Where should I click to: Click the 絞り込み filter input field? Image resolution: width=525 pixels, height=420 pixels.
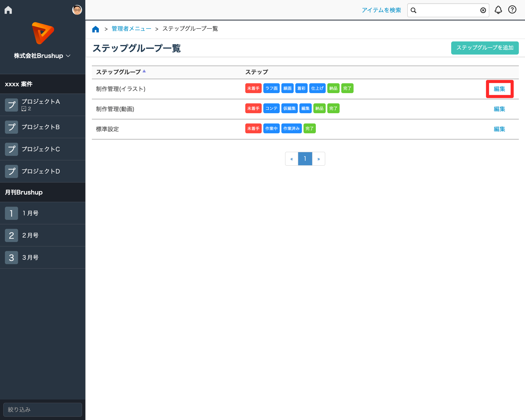click(43, 410)
